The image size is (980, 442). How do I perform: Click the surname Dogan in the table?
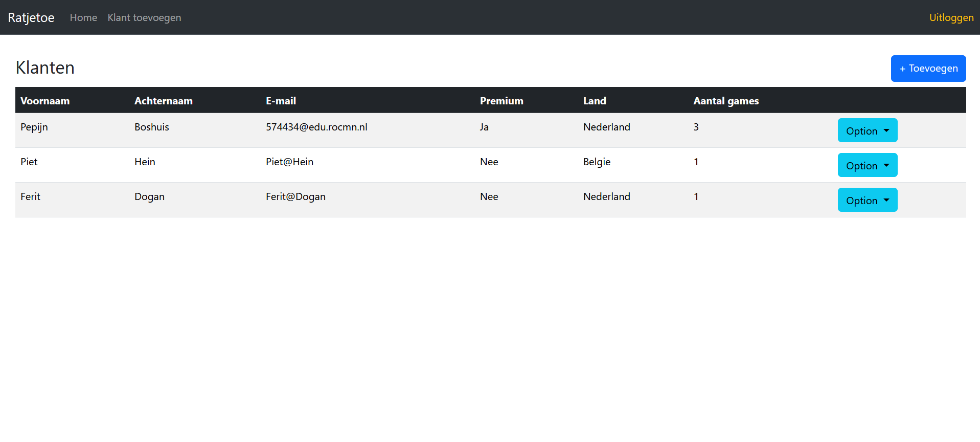[x=149, y=197]
